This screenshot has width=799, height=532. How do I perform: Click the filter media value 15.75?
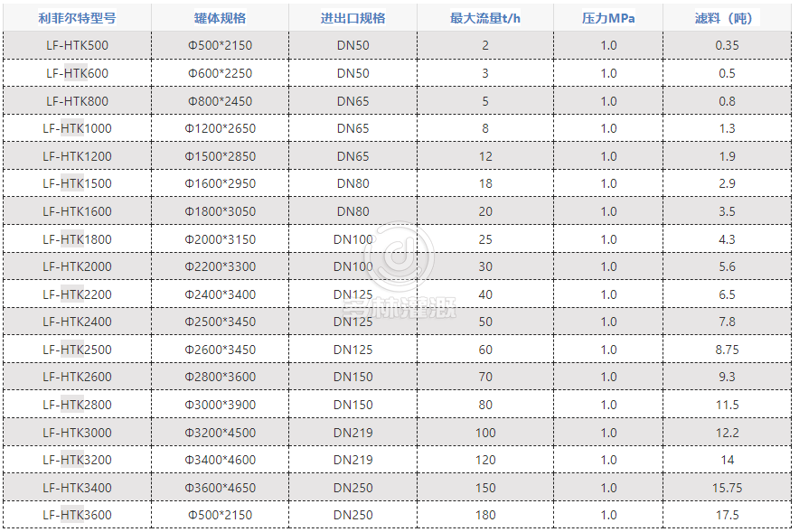coord(727,488)
